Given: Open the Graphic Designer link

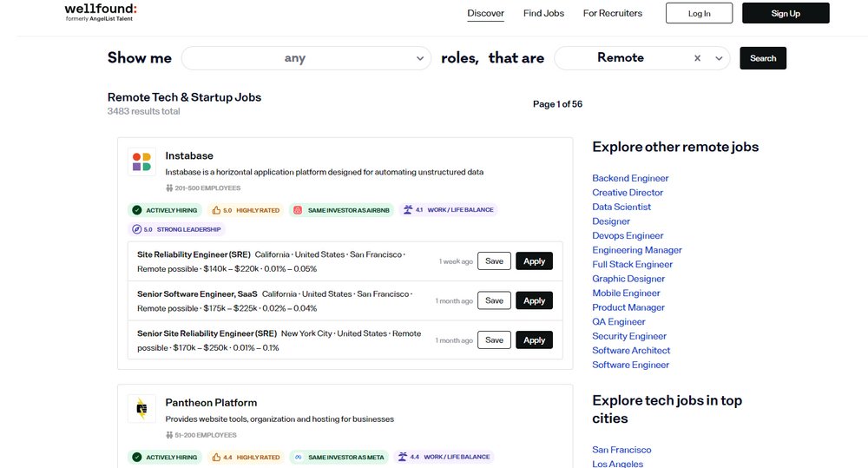Looking at the screenshot, I should point(628,279).
